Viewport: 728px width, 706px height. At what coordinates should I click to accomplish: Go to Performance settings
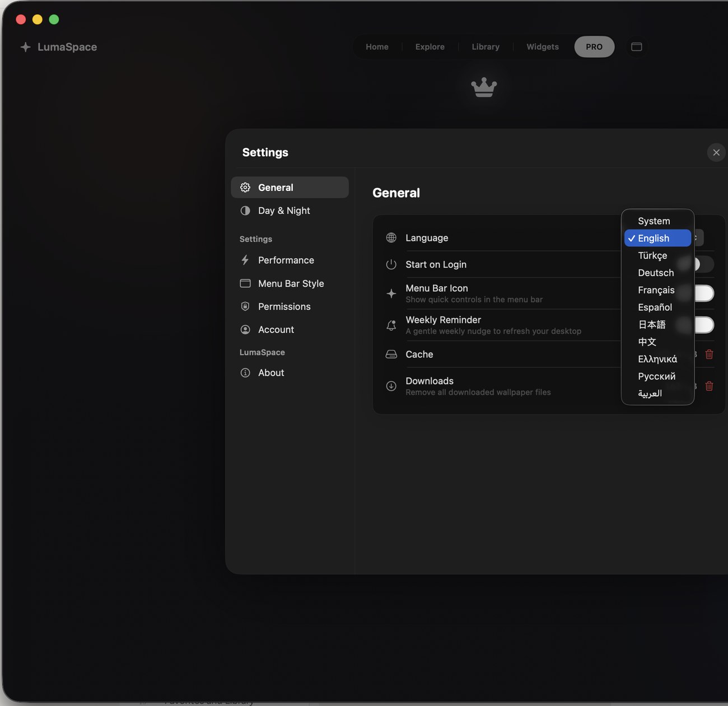point(290,260)
